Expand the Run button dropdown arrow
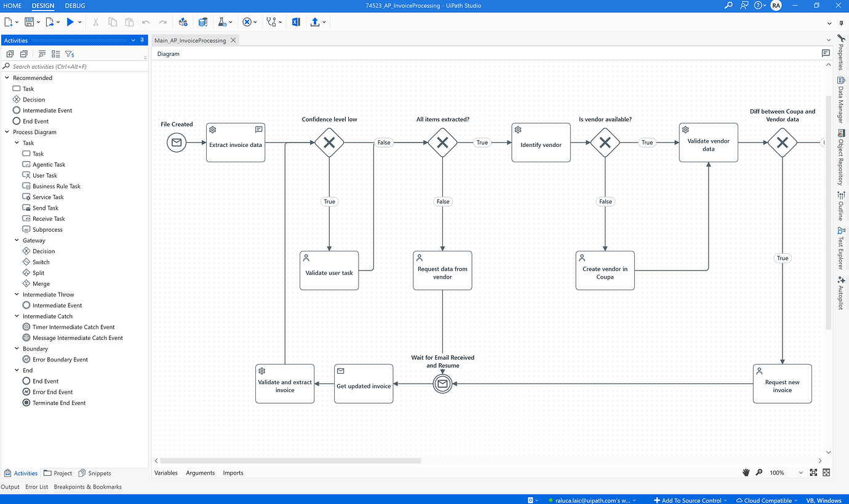Image resolution: width=849 pixels, height=504 pixels. click(x=79, y=22)
